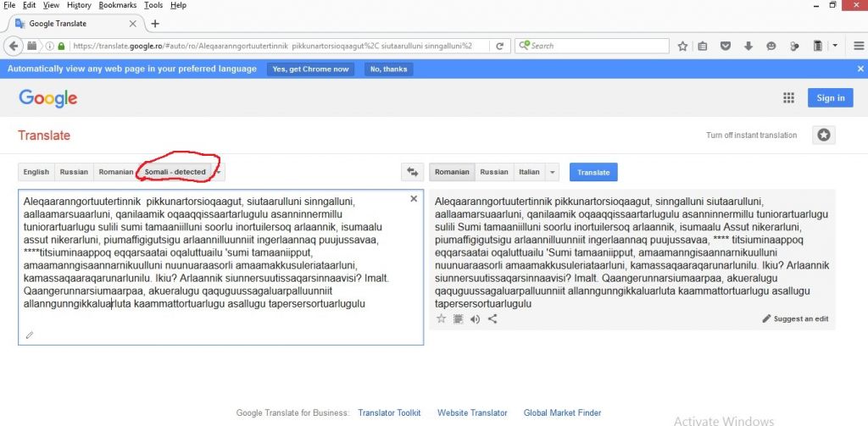The image size is (868, 426).
Task: Bookmark this page with star icon
Action: (682, 47)
